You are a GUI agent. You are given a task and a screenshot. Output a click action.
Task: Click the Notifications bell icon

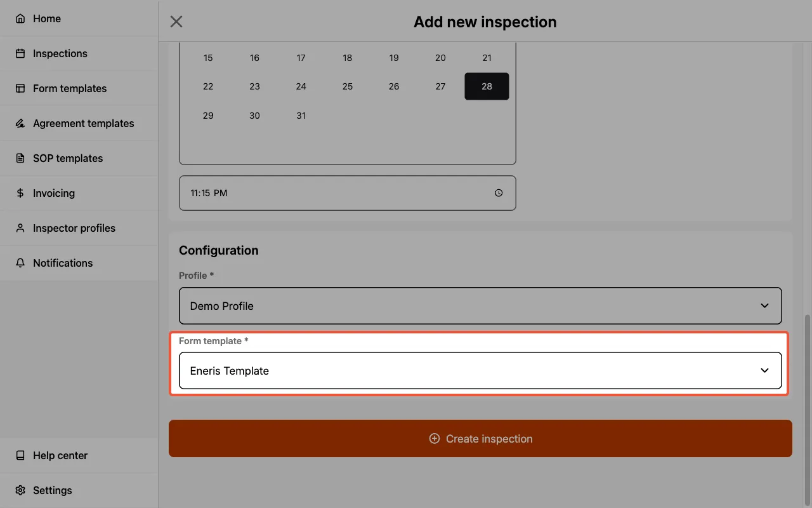click(x=18, y=263)
